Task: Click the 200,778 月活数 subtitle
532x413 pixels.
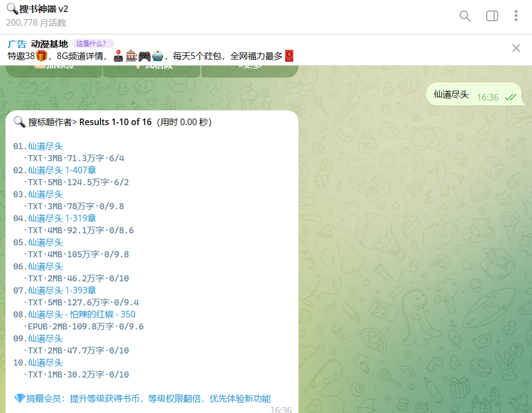Action: pos(36,23)
